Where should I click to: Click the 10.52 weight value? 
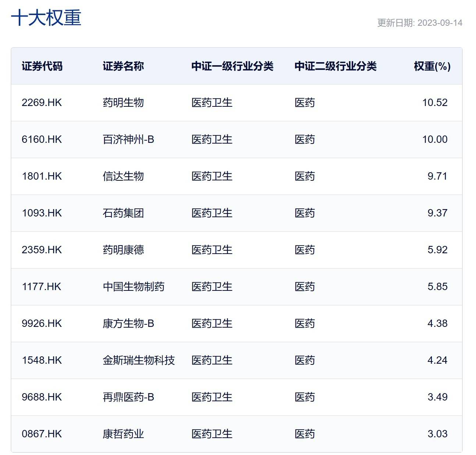tap(434, 103)
